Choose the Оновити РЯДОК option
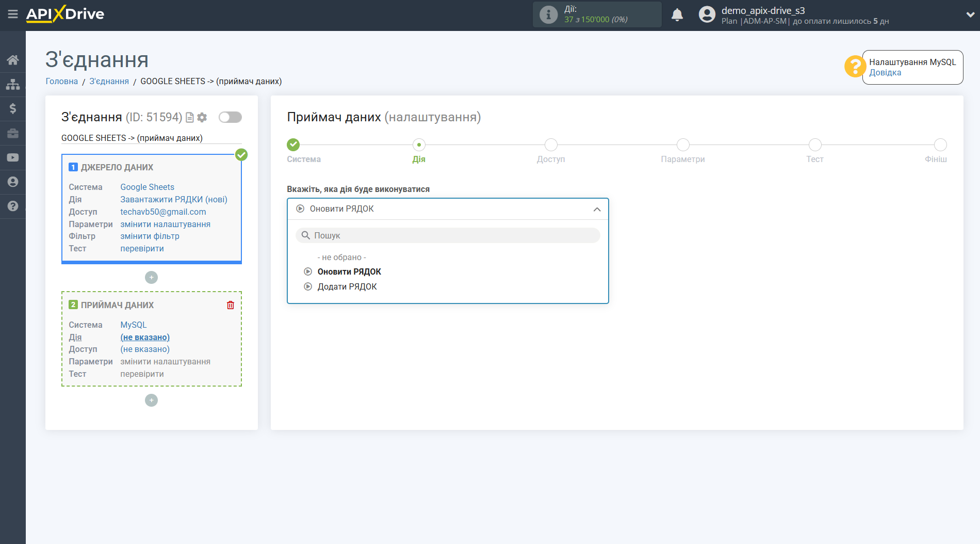The height and width of the screenshot is (544, 980). click(x=349, y=271)
